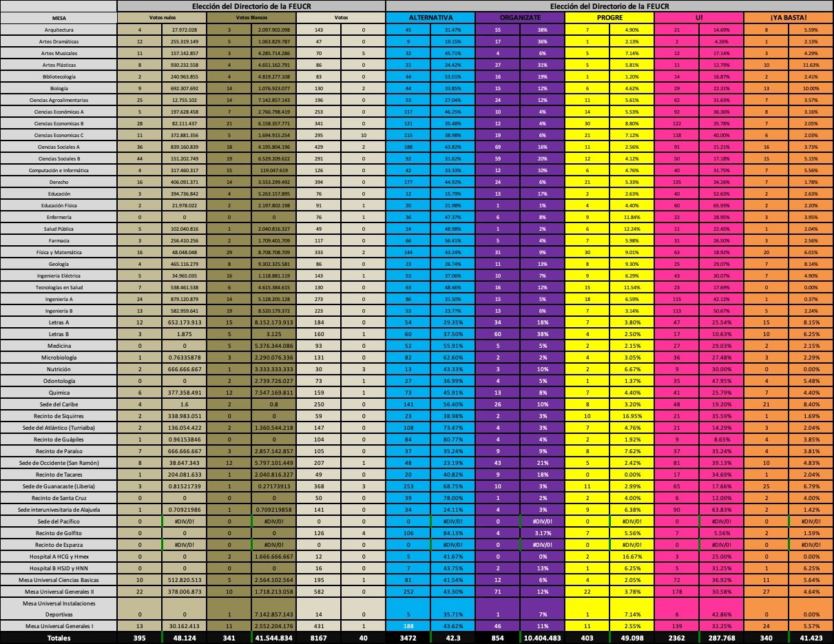The height and width of the screenshot is (644, 834).
Task: Select the purple ORGANIZATE header cell
Action: 520,17
